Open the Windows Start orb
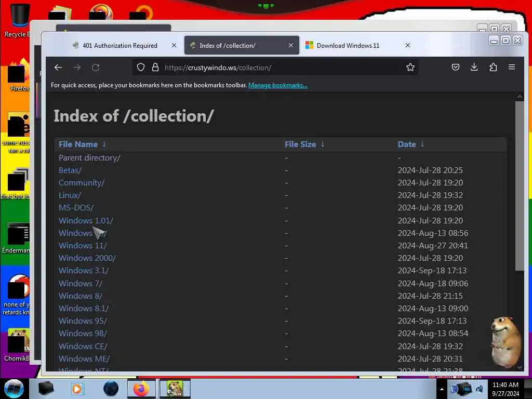The width and height of the screenshot is (532, 399). pos(14,389)
